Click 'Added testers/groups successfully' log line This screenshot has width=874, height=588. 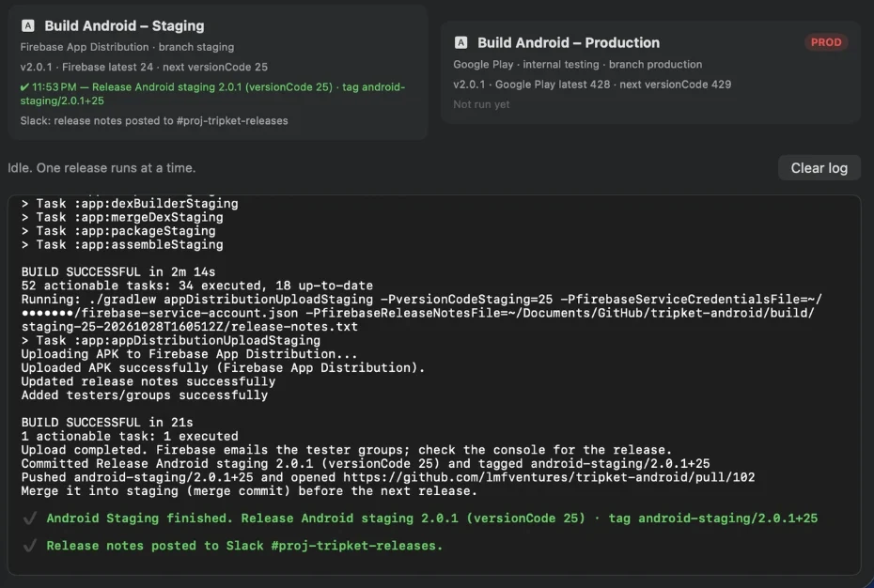[x=145, y=395]
